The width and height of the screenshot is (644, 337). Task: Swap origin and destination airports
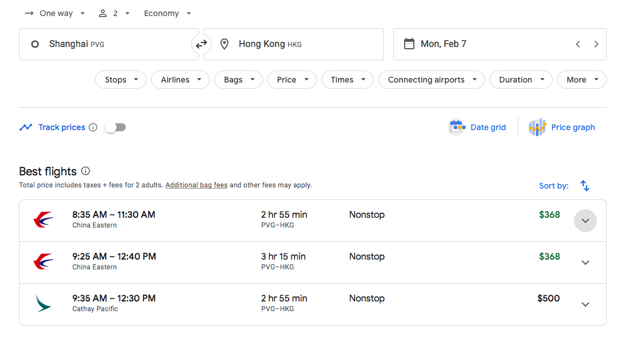click(201, 44)
